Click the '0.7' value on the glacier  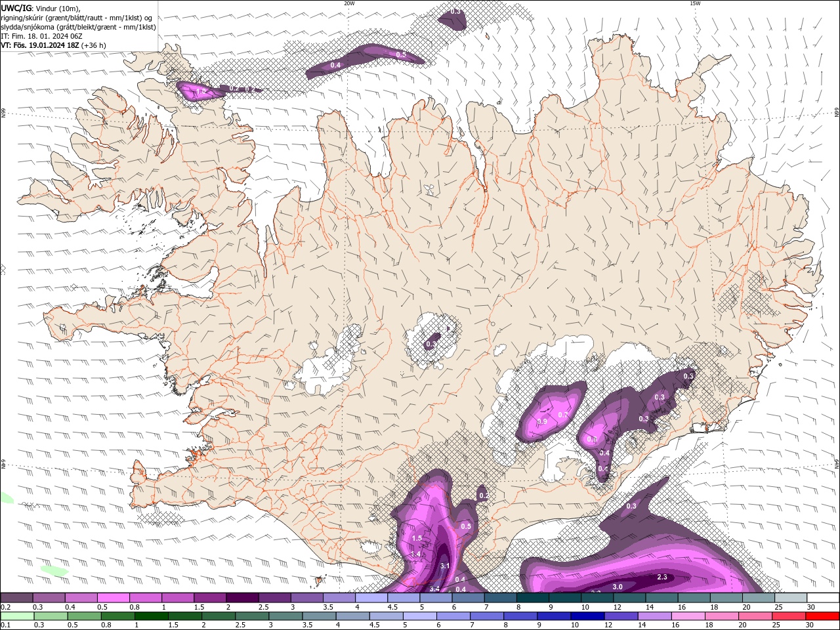tap(562, 415)
